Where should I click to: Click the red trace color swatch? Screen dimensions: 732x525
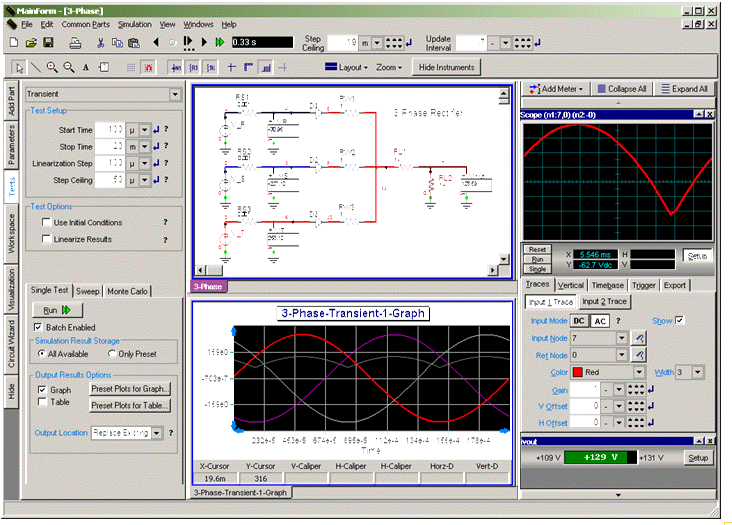(x=577, y=372)
